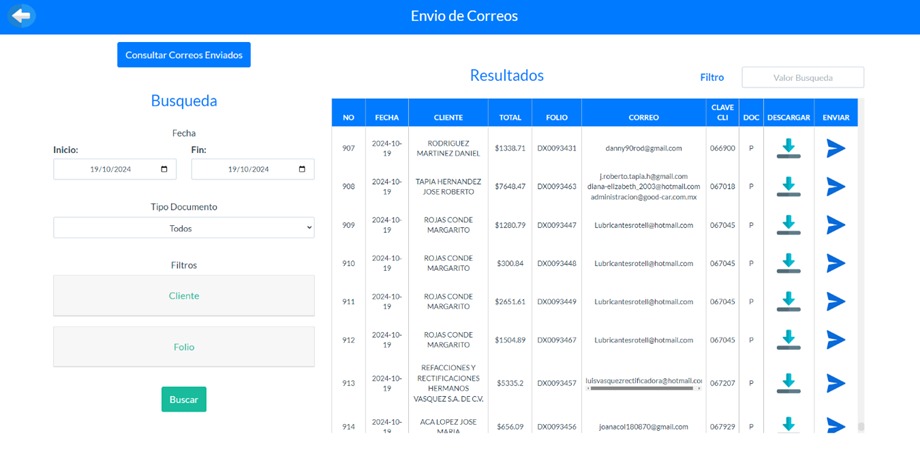This screenshot has height=454, width=920.
Task: Click client key 067018
Action: pos(722,187)
